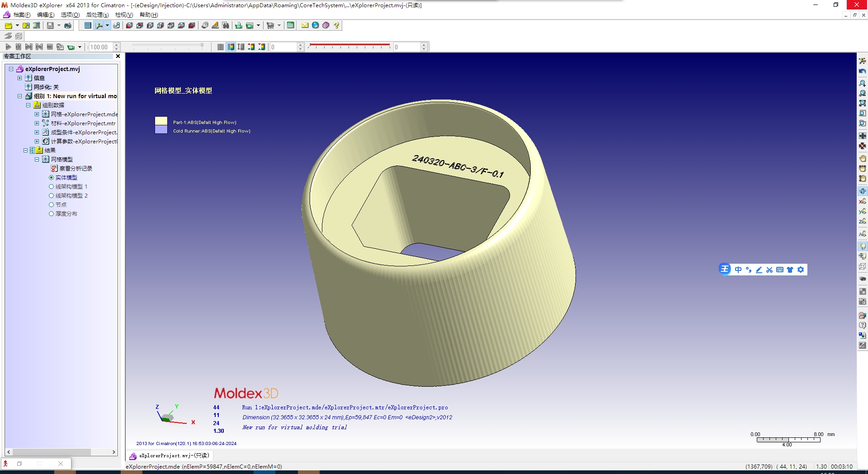Viewport: 868px width, 474px height.
Task: Click the blue grid table icon
Action: (88, 26)
